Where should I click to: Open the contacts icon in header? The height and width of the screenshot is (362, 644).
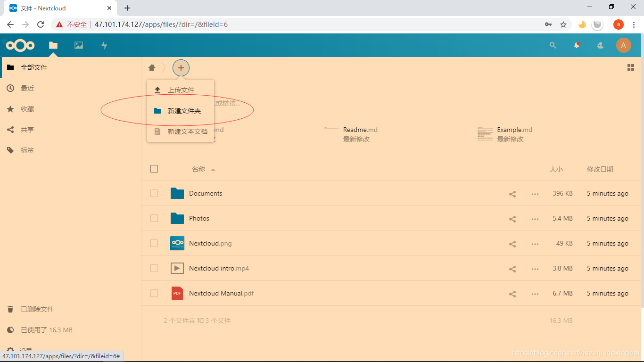[x=600, y=45]
